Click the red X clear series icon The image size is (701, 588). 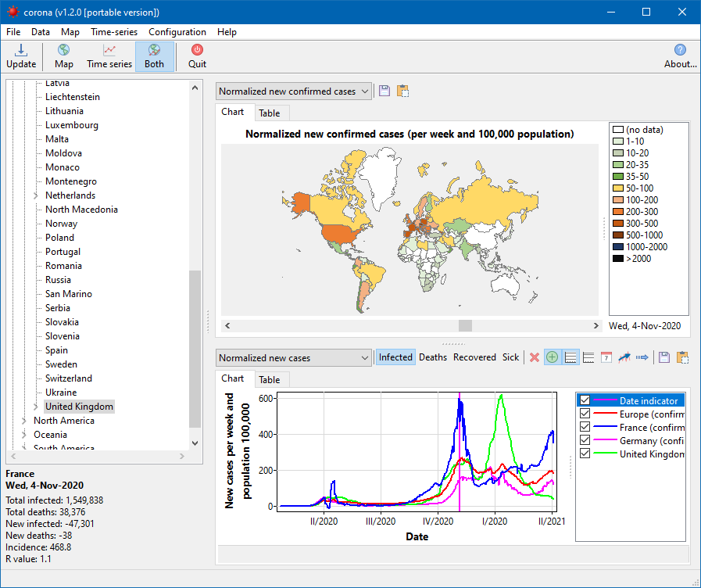click(535, 357)
